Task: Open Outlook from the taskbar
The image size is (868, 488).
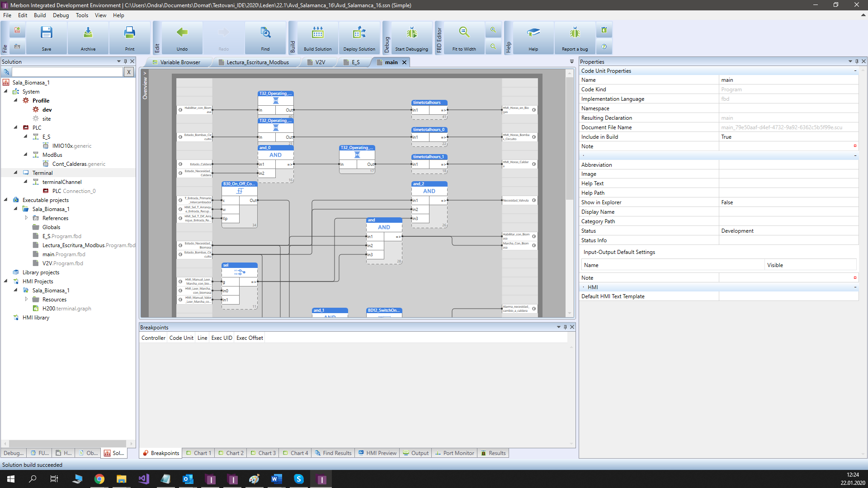Action: (x=188, y=479)
